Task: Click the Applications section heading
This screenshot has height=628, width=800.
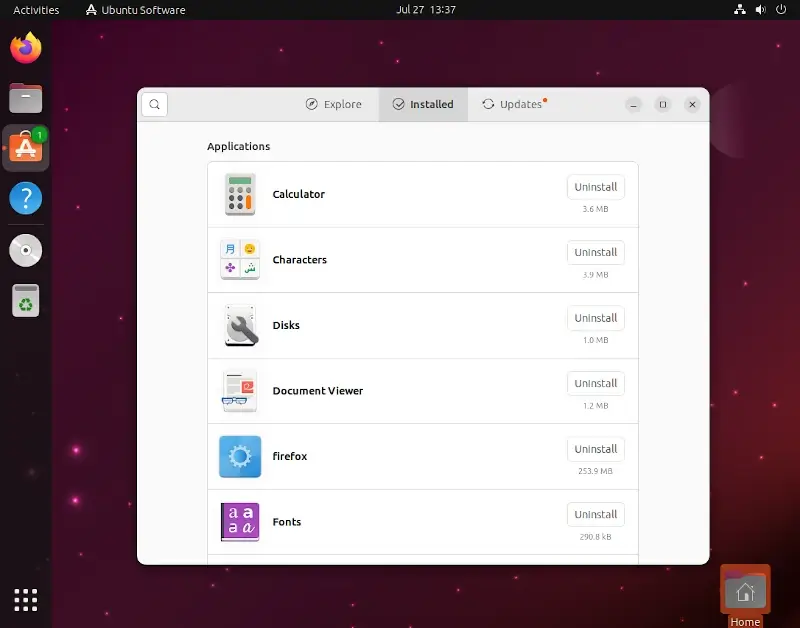Action: (238, 146)
